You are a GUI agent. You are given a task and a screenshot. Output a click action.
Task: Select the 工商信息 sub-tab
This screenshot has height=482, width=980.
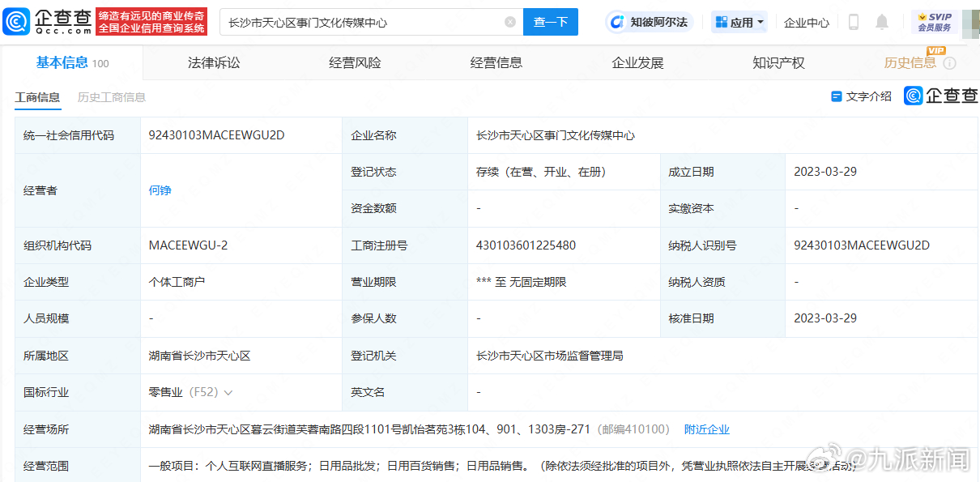click(37, 97)
